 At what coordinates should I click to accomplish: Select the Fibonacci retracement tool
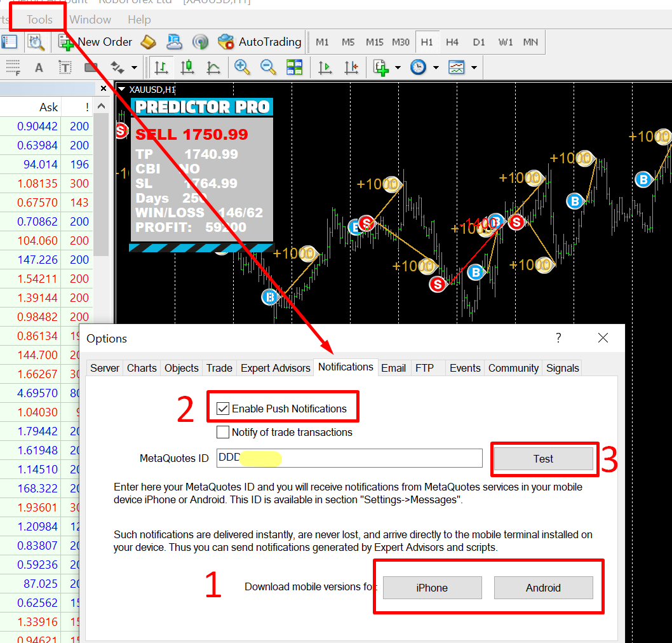click(13, 68)
